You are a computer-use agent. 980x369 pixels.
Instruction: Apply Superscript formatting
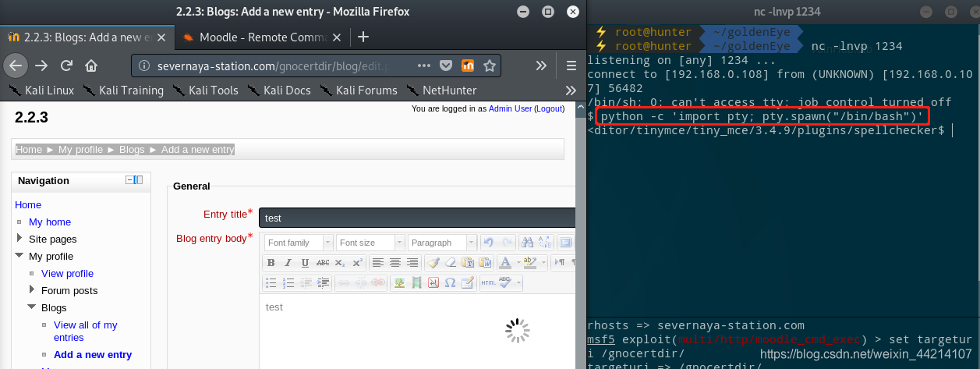coord(357,263)
